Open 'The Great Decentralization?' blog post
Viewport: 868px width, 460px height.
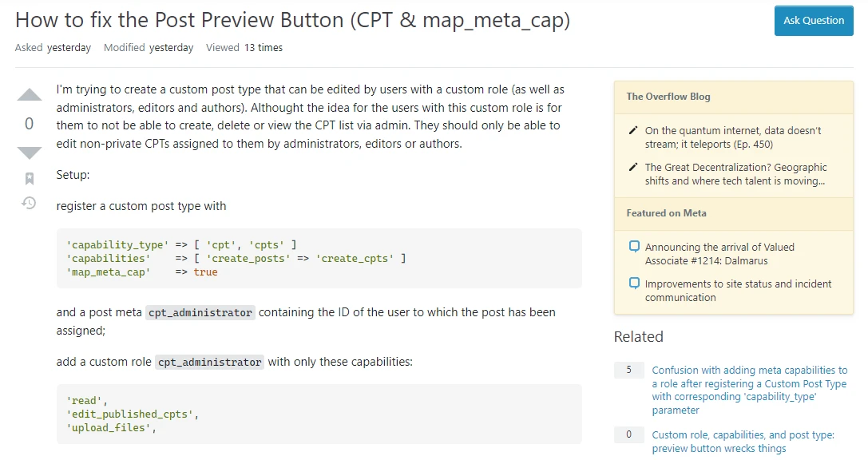tap(735, 174)
